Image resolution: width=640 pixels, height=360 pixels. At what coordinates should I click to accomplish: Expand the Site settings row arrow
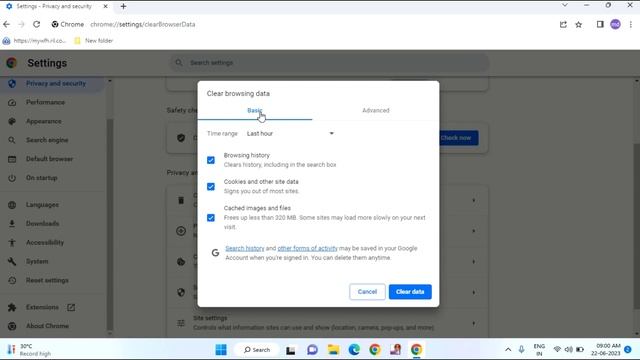click(x=473, y=323)
